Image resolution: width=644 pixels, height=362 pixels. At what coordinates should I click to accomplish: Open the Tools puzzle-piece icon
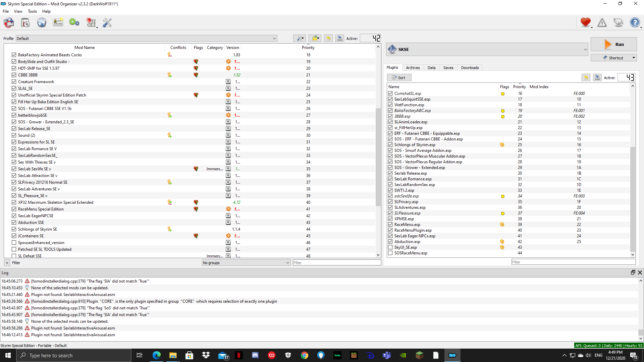tap(91, 23)
